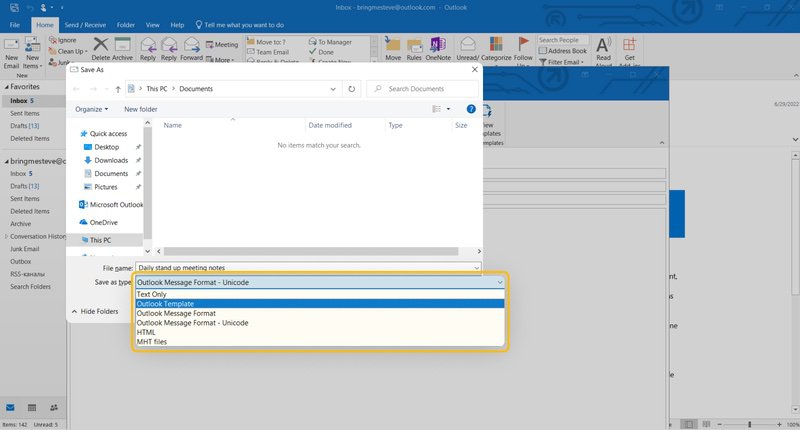Image resolution: width=800 pixels, height=430 pixels.
Task: Switch to the View ribbon tab
Action: pos(153,25)
